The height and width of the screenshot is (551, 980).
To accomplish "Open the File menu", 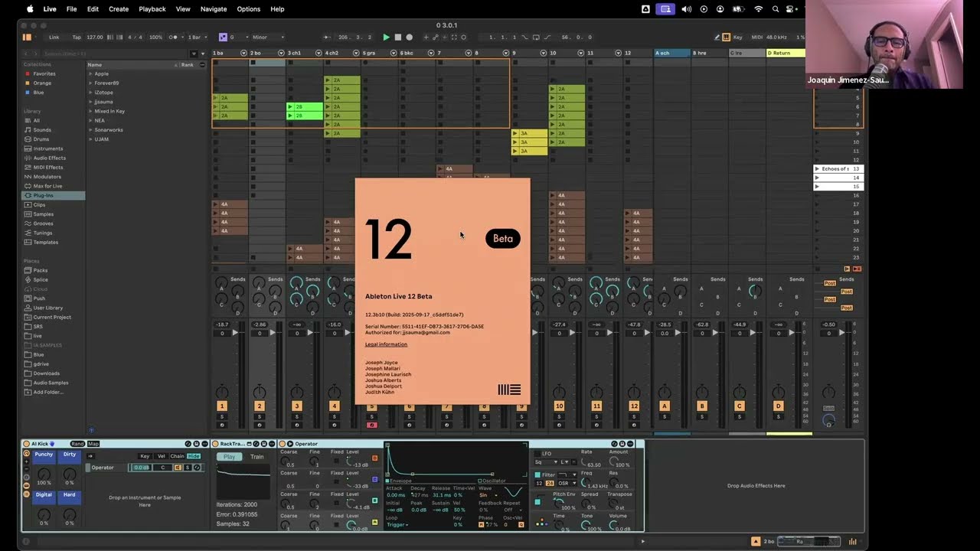I will pyautogui.click(x=71, y=9).
